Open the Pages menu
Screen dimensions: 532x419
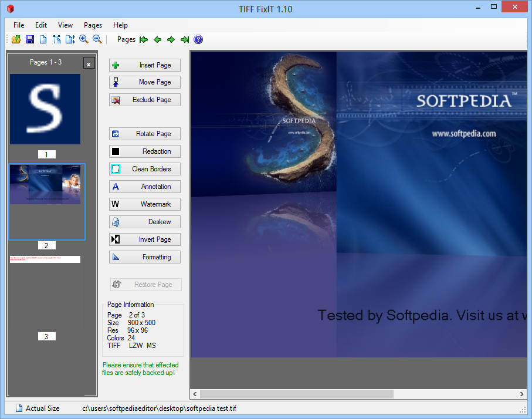[x=93, y=25]
